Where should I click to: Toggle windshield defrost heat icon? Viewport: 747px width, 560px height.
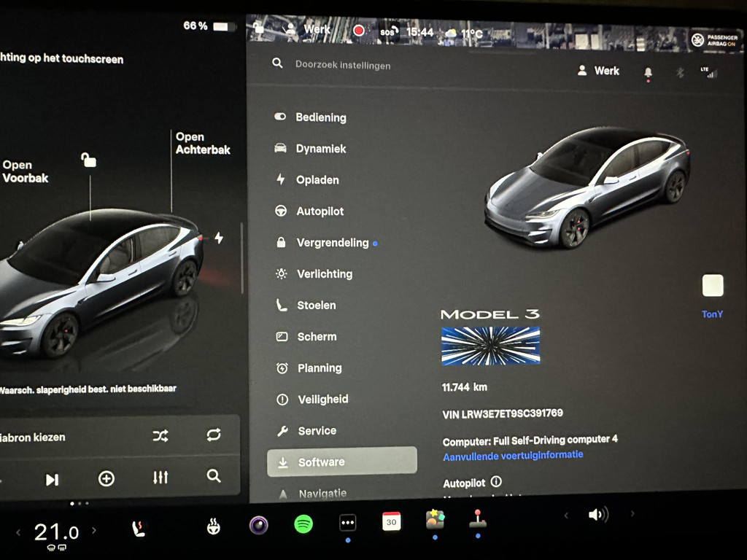(214, 526)
